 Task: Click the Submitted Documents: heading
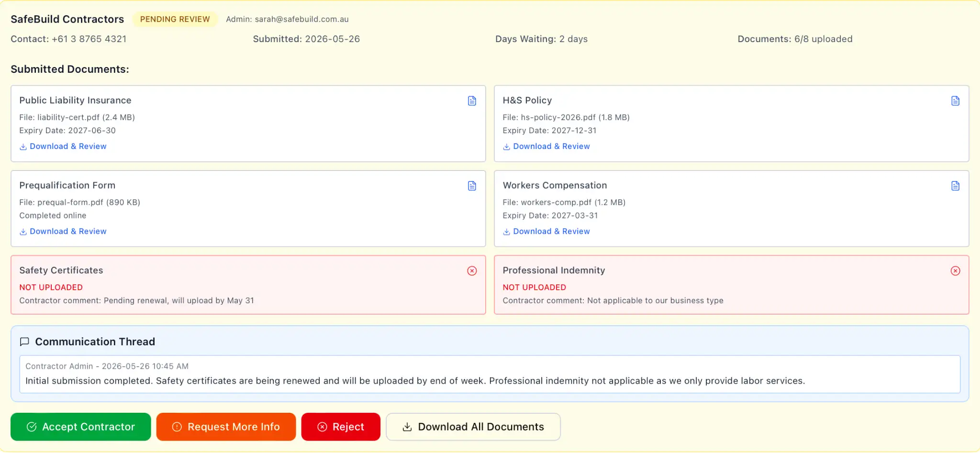[x=70, y=69]
